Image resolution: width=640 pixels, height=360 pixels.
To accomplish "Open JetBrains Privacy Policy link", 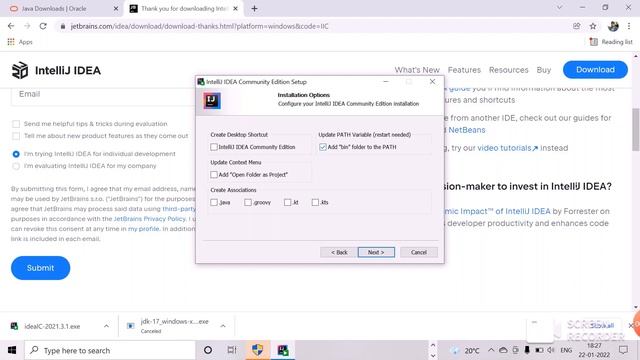I will [149, 219].
